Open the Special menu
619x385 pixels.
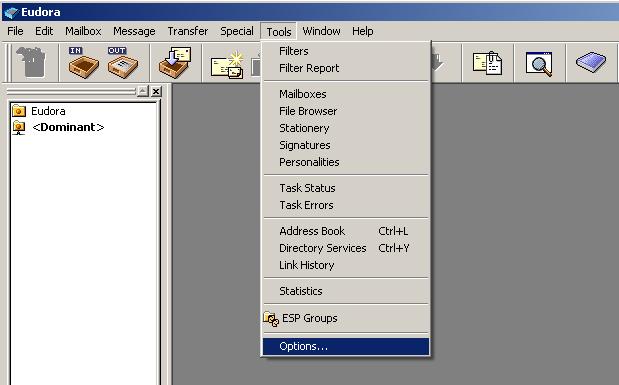[x=237, y=31]
